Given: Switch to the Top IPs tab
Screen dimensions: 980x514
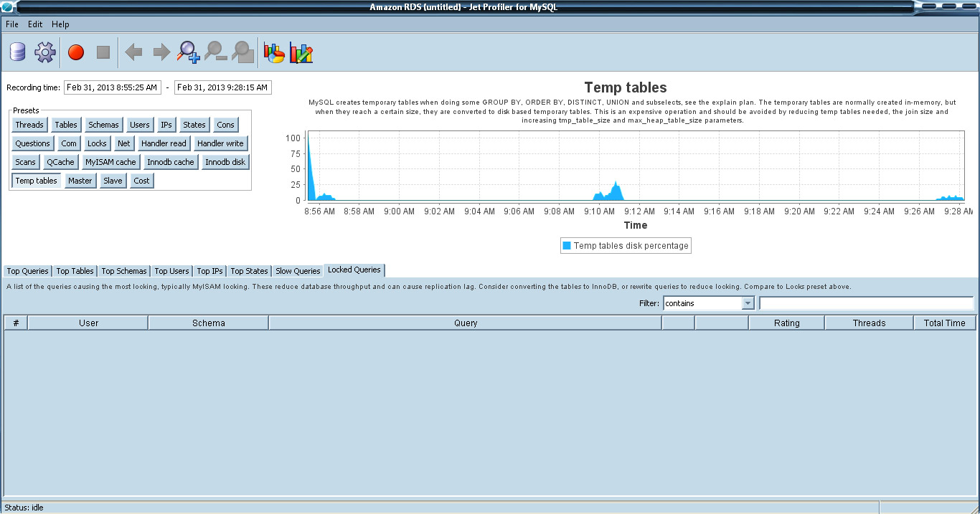Looking at the screenshot, I should click(x=209, y=271).
